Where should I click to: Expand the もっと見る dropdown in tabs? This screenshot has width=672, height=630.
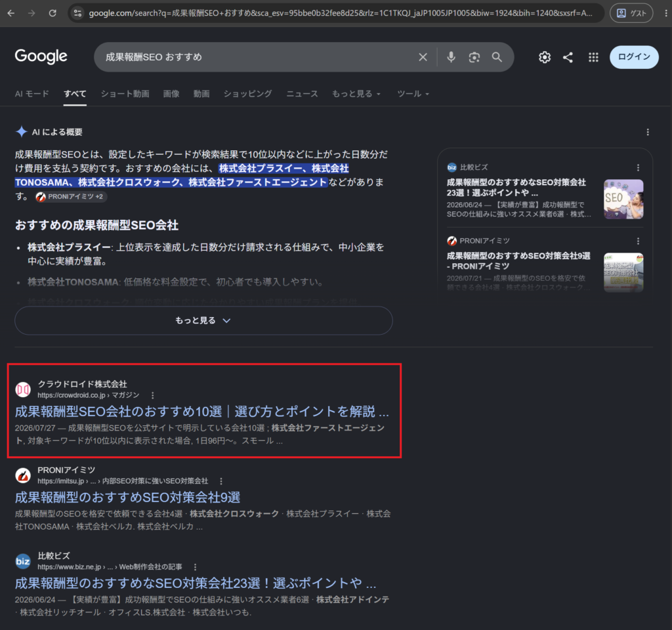pos(356,93)
